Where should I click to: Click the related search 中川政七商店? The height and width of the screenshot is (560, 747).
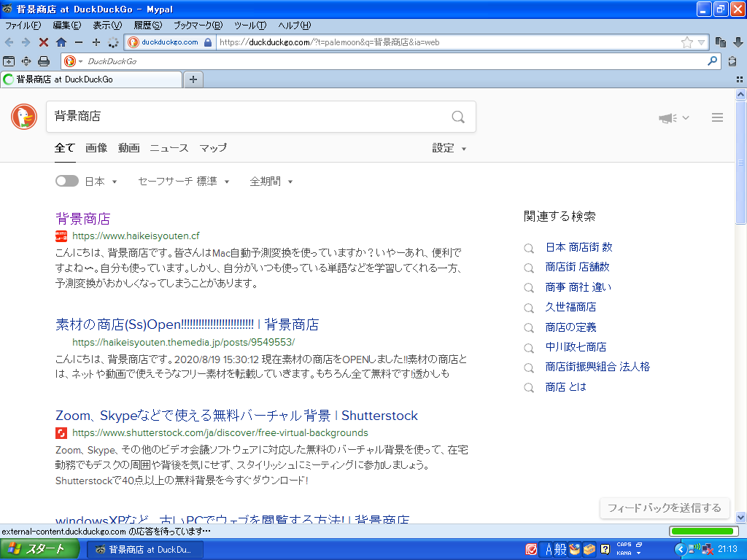[576, 347]
